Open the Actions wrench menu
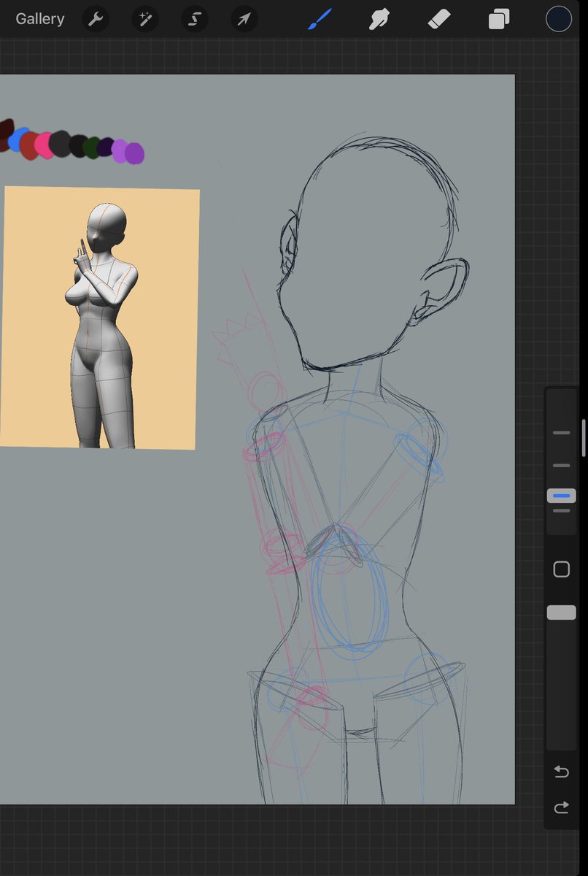The image size is (588, 876). tap(96, 19)
